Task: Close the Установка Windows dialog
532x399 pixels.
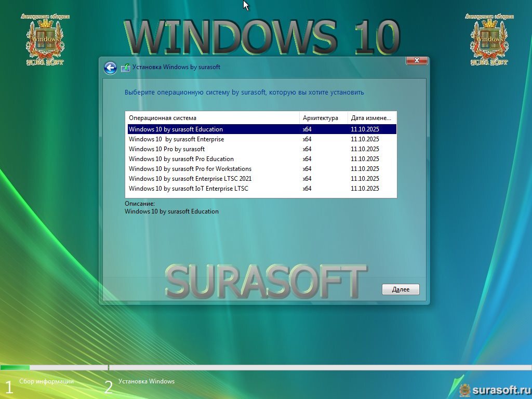Action: [x=417, y=60]
